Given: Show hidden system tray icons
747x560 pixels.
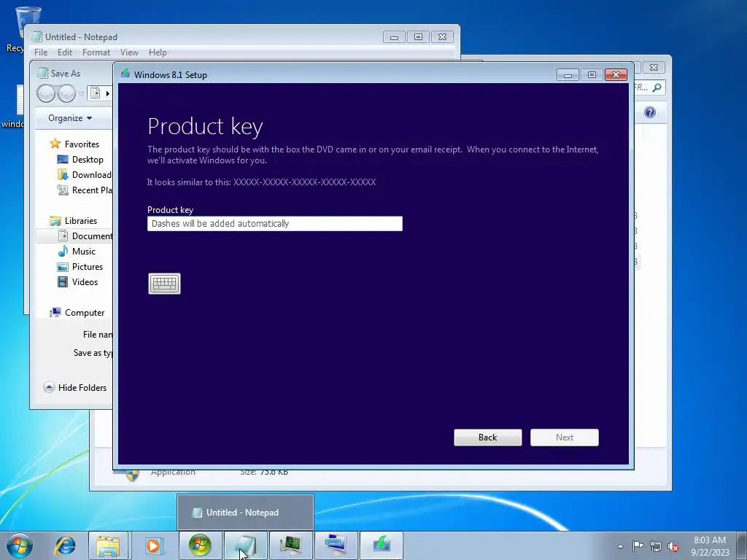Looking at the screenshot, I should (620, 546).
